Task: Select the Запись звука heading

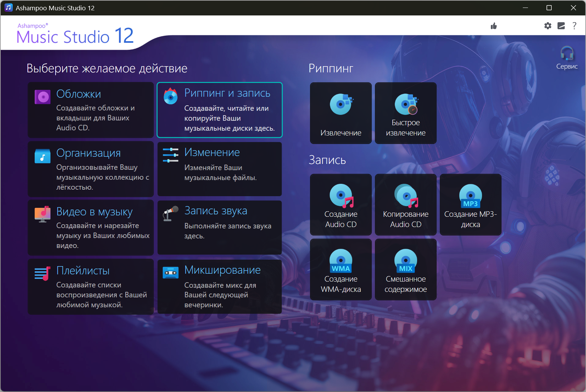Action: 216,211
